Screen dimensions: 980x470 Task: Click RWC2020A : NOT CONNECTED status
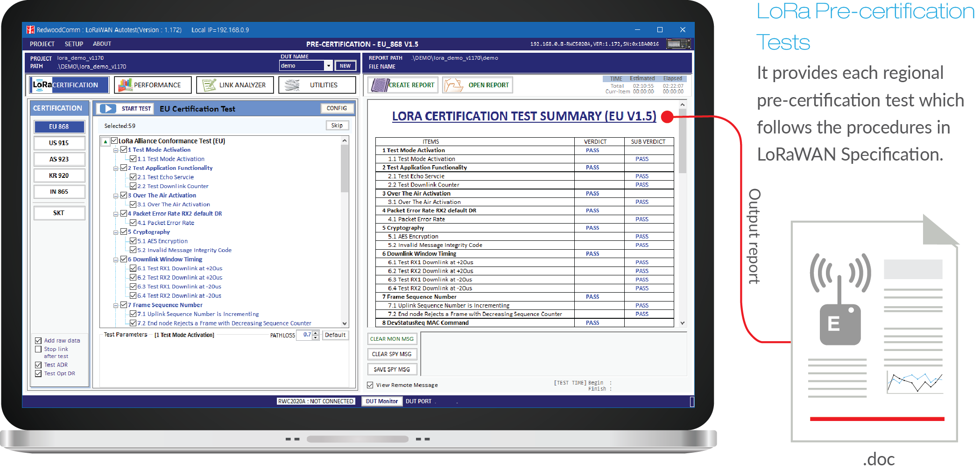pos(316,401)
